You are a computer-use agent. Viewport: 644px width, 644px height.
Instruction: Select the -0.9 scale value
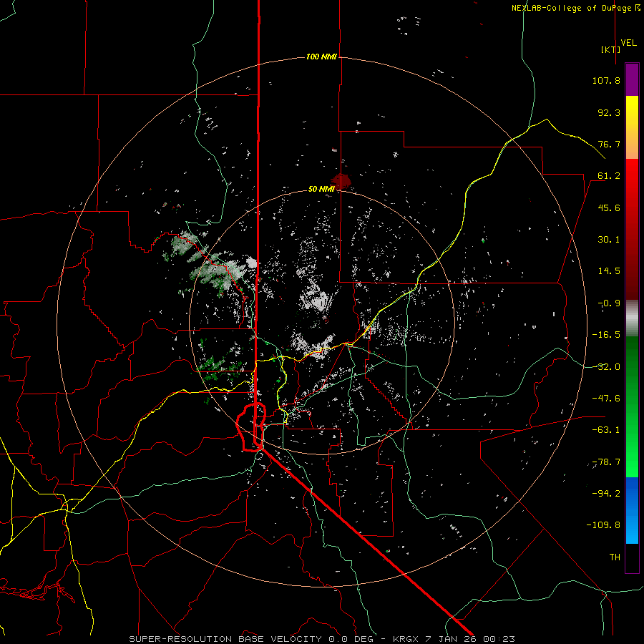coord(609,303)
